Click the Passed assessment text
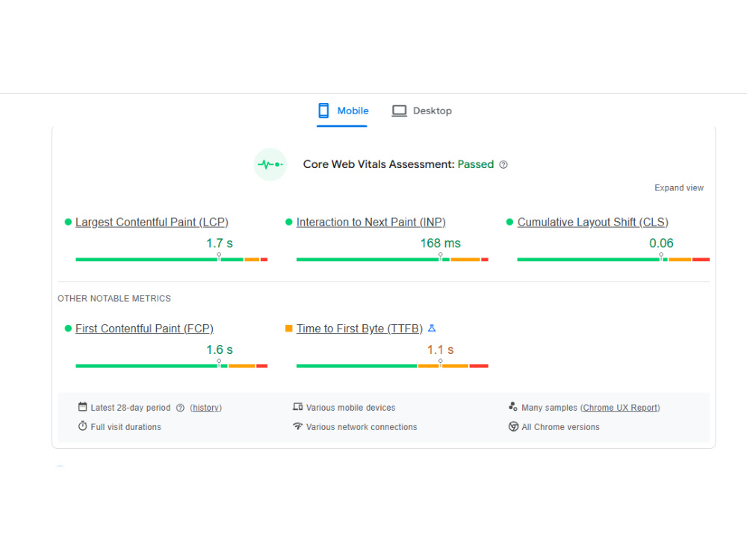The width and height of the screenshot is (747, 560). click(x=475, y=164)
